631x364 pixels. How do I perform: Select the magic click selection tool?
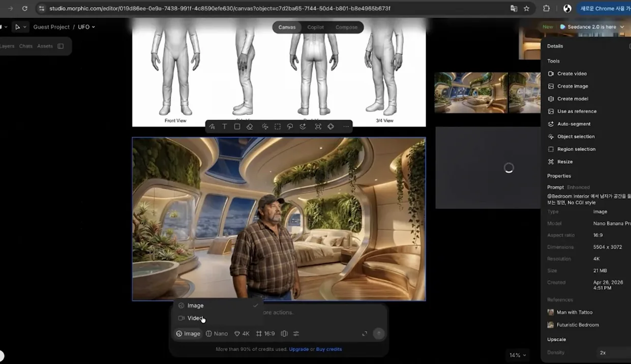(265, 127)
